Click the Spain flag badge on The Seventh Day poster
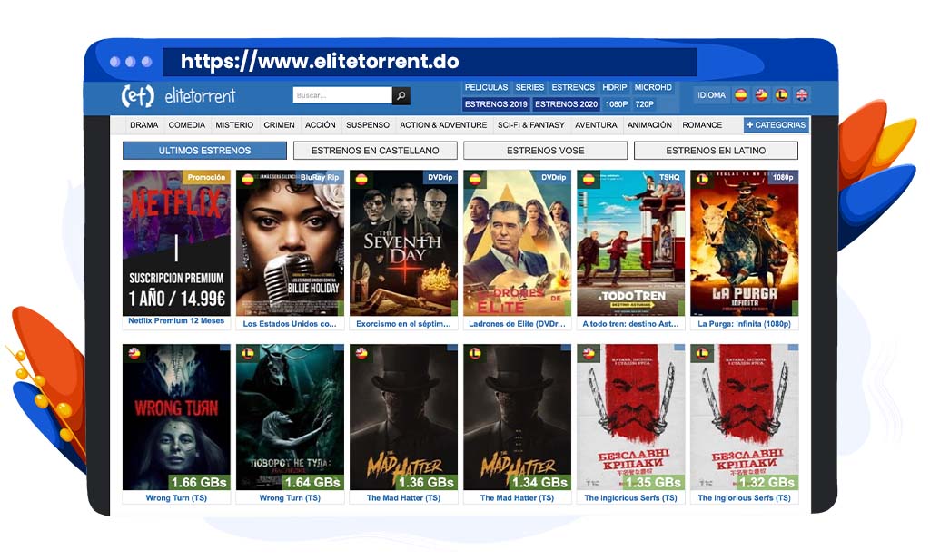This screenshot has height=560, width=930. click(361, 179)
